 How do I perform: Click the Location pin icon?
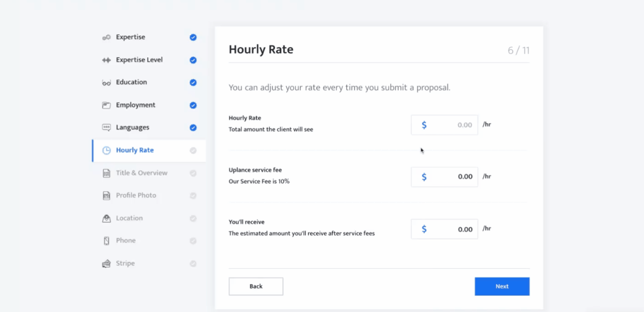click(x=106, y=218)
